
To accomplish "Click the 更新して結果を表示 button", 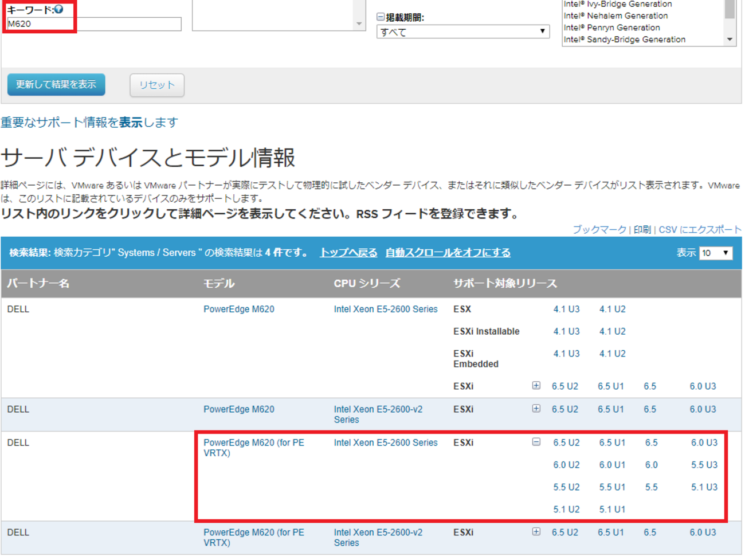I will coord(56,84).
